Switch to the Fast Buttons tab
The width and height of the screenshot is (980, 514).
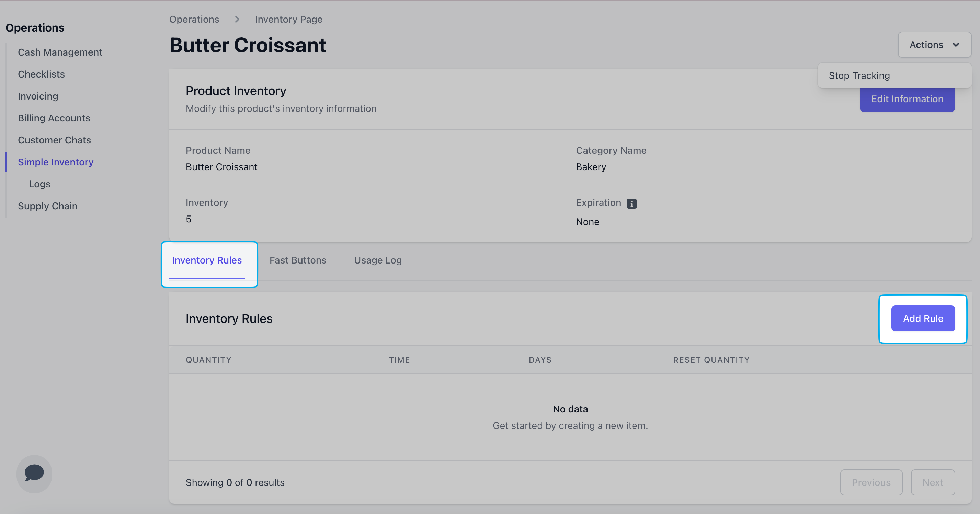coord(297,260)
